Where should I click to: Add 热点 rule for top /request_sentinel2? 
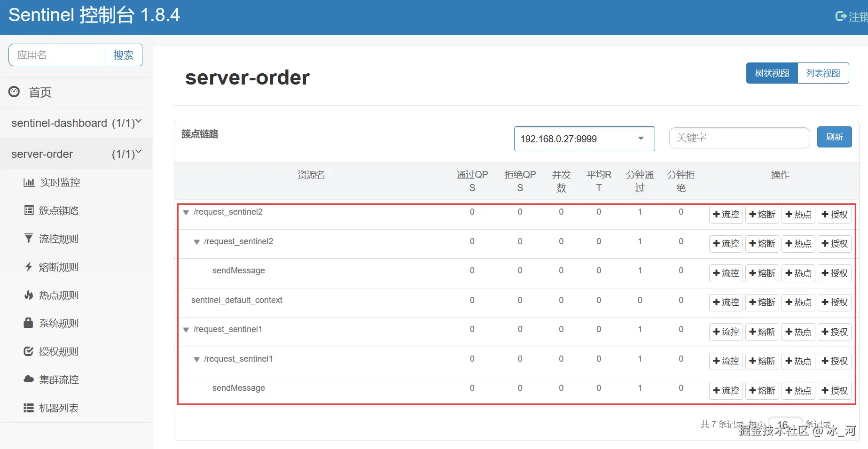798,214
